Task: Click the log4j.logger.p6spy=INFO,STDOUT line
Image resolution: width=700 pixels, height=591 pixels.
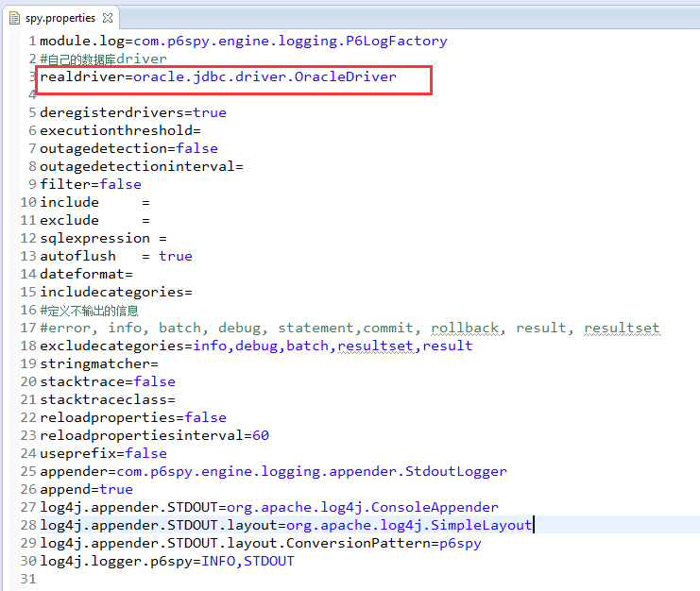Action: click(167, 561)
